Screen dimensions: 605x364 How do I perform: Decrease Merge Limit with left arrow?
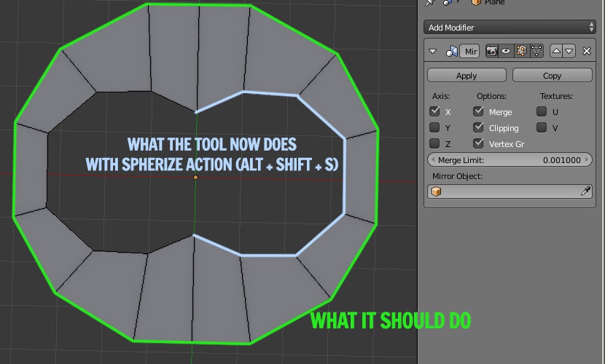click(x=433, y=160)
